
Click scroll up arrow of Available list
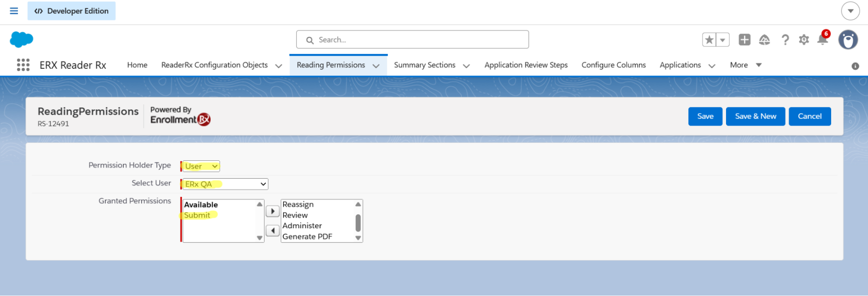[x=260, y=204]
